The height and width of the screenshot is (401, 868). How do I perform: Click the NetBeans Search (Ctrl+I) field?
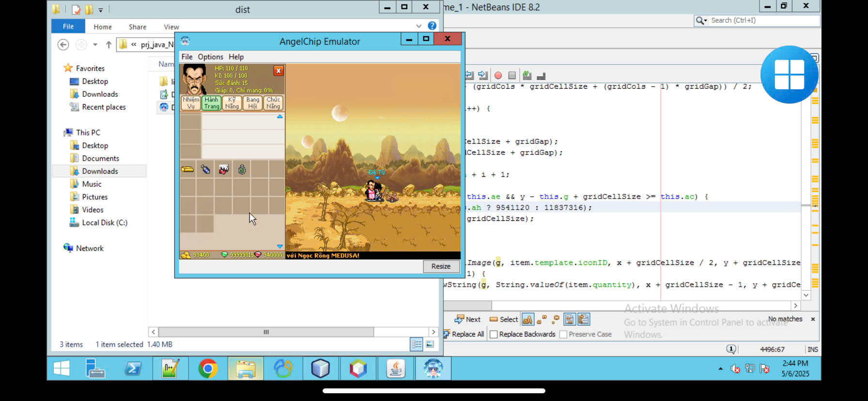click(x=757, y=20)
